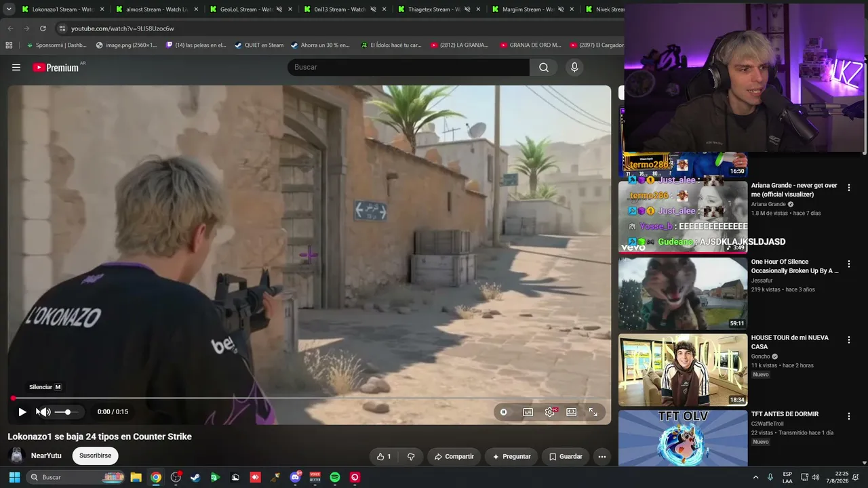Open options menu for HOUSE TOUR video
Screen dimensions: 868x488
tap(848, 340)
